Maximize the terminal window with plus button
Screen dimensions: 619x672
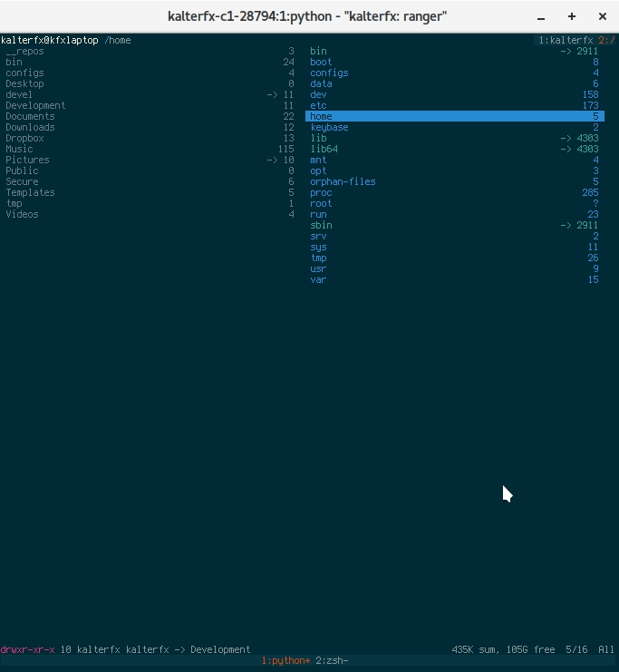click(572, 16)
